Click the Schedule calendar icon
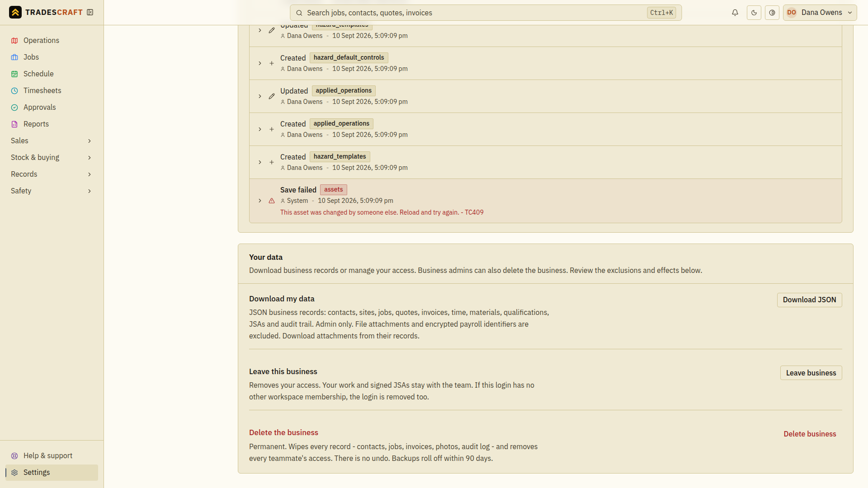Image resolution: width=868 pixels, height=488 pixels. (14, 74)
